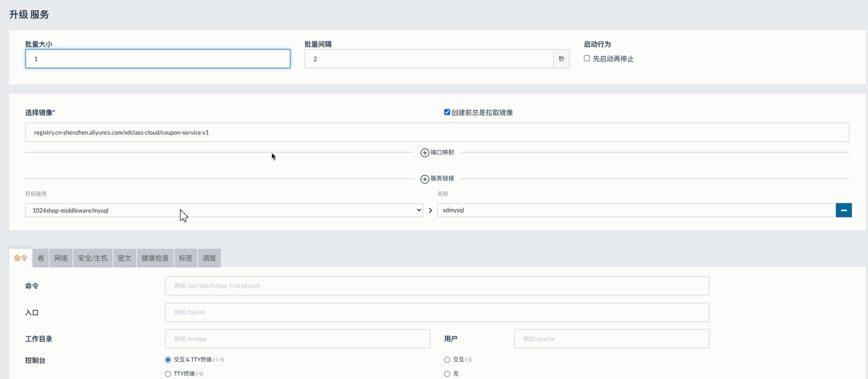The height and width of the screenshot is (379, 868).
Task: Focus the 批量大小 input field
Action: [x=157, y=59]
